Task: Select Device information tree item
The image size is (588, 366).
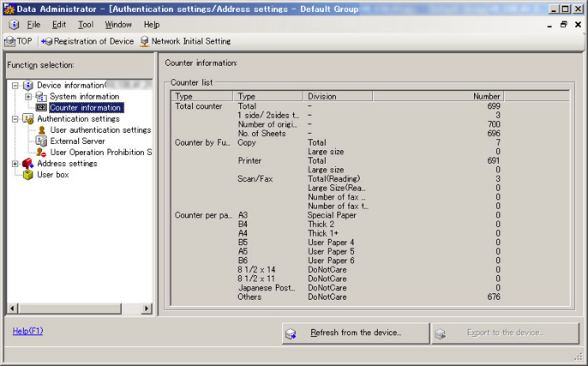Action: click(x=71, y=86)
